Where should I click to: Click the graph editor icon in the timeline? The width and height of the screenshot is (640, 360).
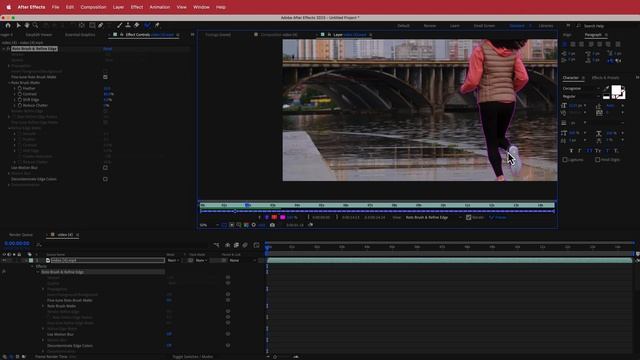[x=256, y=245]
